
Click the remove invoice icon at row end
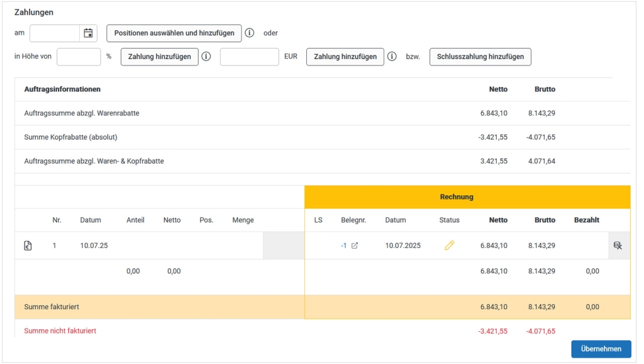pyautogui.click(x=618, y=246)
